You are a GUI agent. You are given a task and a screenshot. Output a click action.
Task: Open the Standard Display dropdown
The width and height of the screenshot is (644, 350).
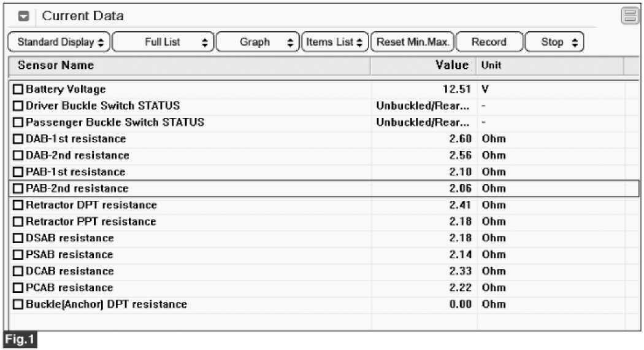(x=60, y=42)
